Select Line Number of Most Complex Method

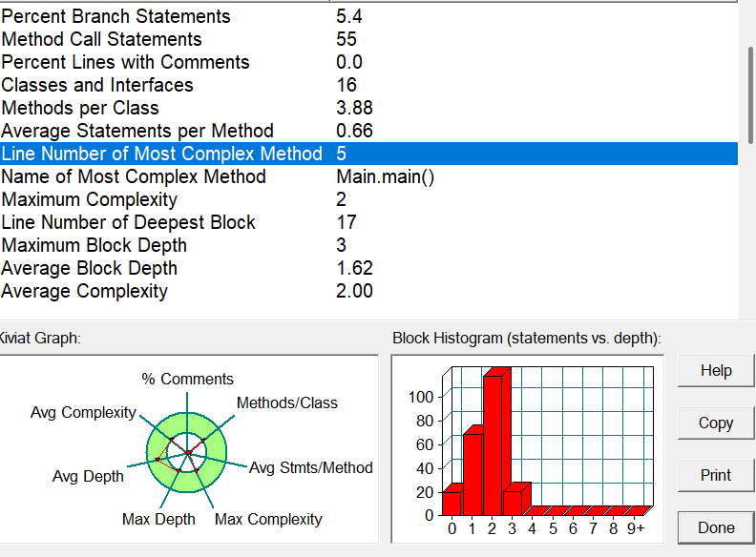click(x=368, y=154)
